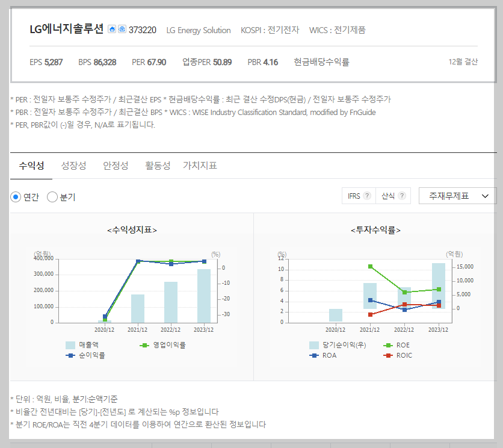This screenshot has width=503, height=448.
Task: Click the telephone contact icon beside 373220
Action: (122, 30)
